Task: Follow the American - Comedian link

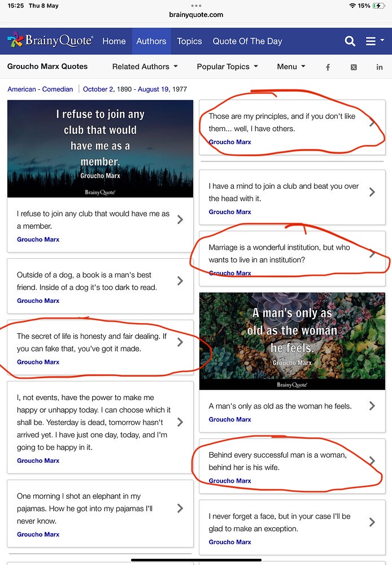Action: point(40,89)
